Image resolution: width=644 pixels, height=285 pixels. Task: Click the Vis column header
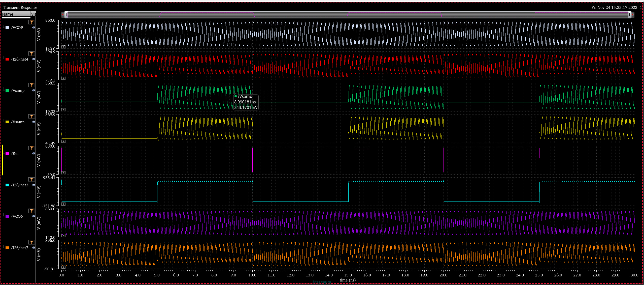coord(33,14)
